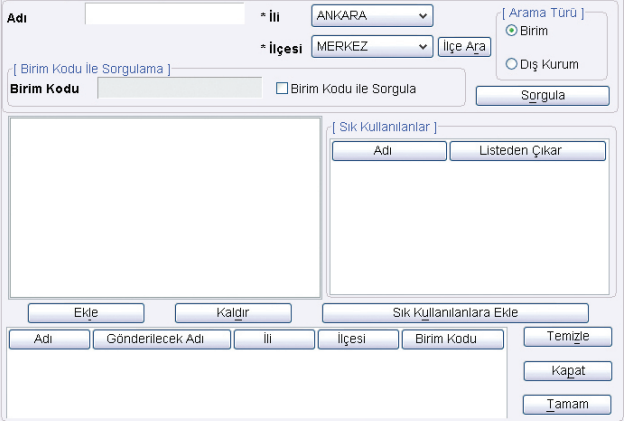Choose the Dış Kurum radio option

pyautogui.click(x=511, y=64)
